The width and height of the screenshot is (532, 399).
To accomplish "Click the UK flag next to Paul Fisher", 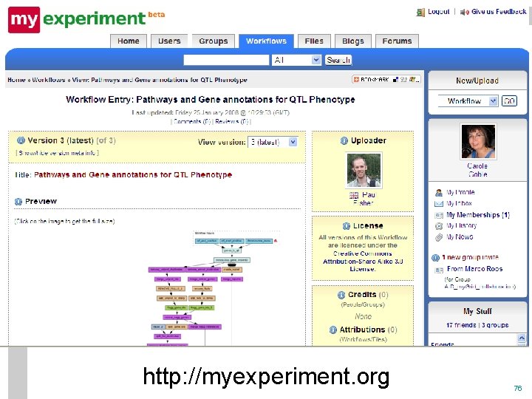I will [354, 195].
